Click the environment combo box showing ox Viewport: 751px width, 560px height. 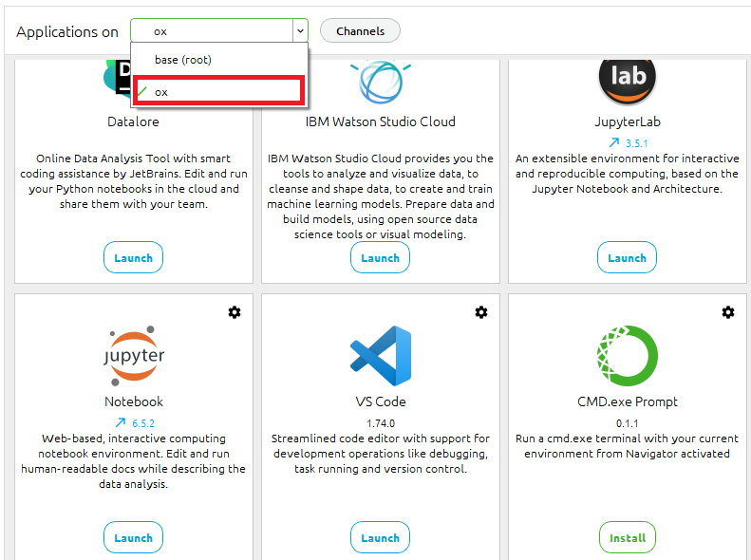click(x=219, y=31)
